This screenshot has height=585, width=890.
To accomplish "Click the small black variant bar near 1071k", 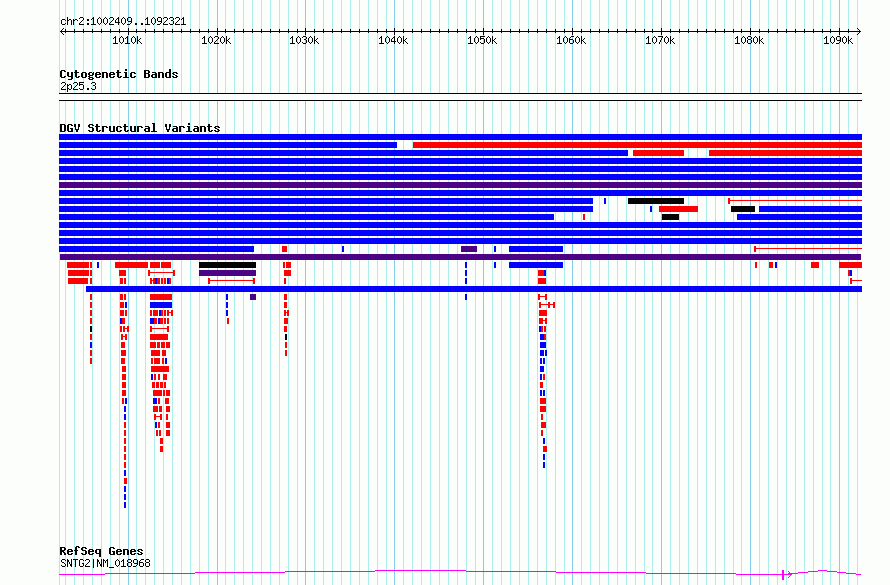I will [x=670, y=217].
